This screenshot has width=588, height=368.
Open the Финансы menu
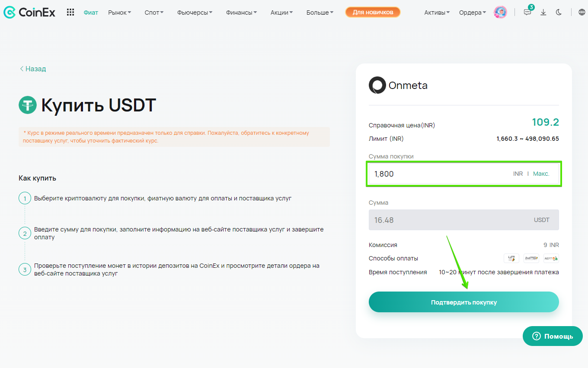pos(241,13)
